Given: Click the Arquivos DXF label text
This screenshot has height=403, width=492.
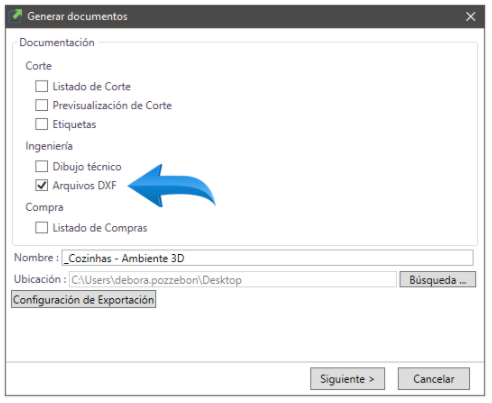Looking at the screenshot, I should click(85, 185).
